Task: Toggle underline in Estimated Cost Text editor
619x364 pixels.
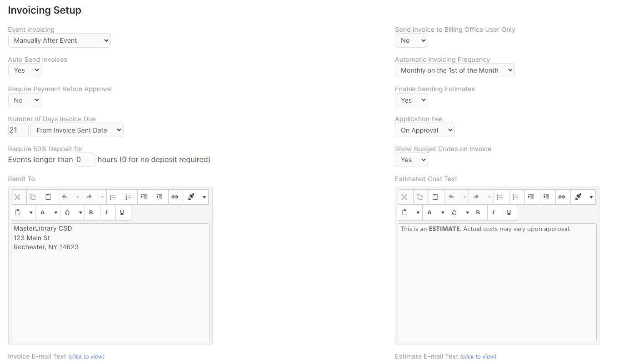Action: 509,212
